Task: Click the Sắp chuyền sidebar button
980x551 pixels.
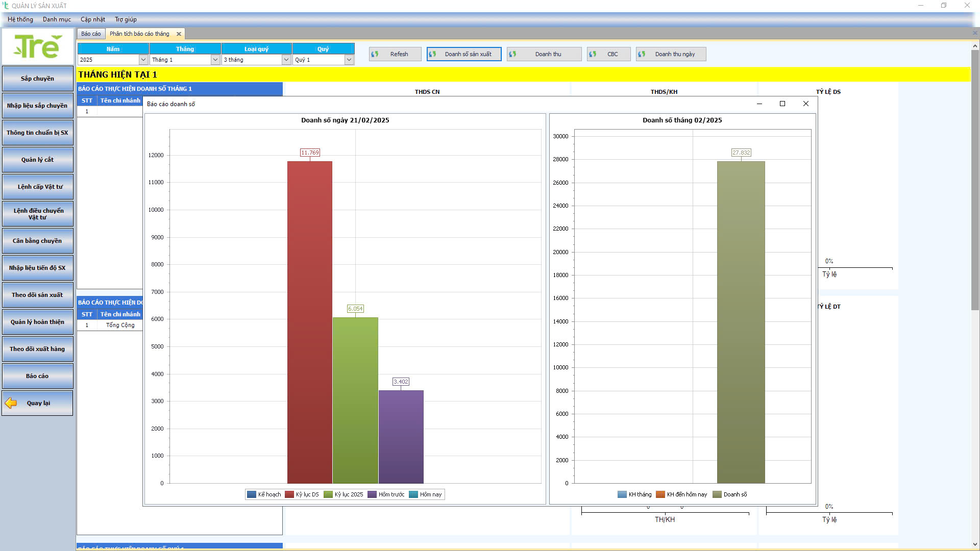Action: (38, 79)
